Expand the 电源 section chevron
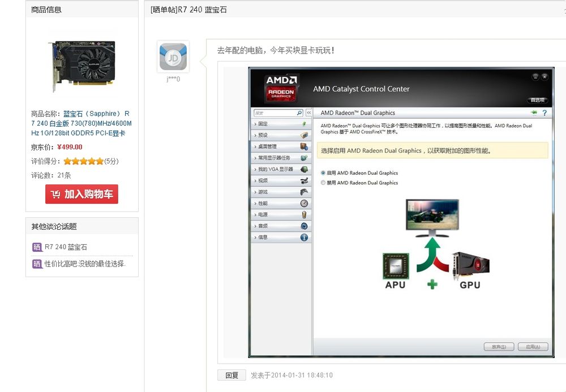 255,215
